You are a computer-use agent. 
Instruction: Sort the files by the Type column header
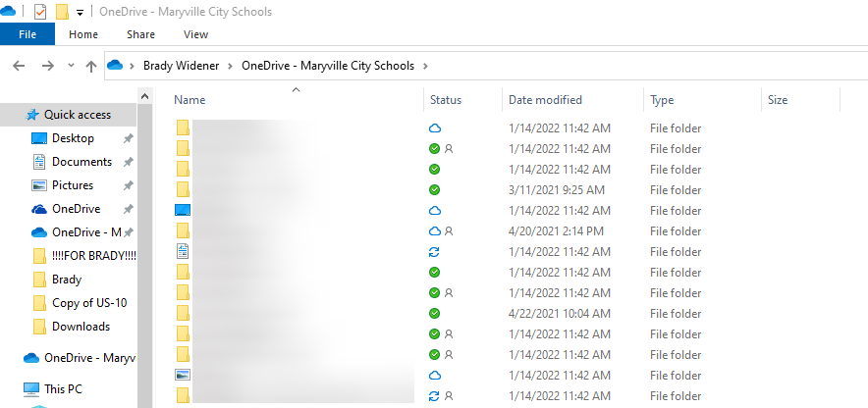coord(662,100)
